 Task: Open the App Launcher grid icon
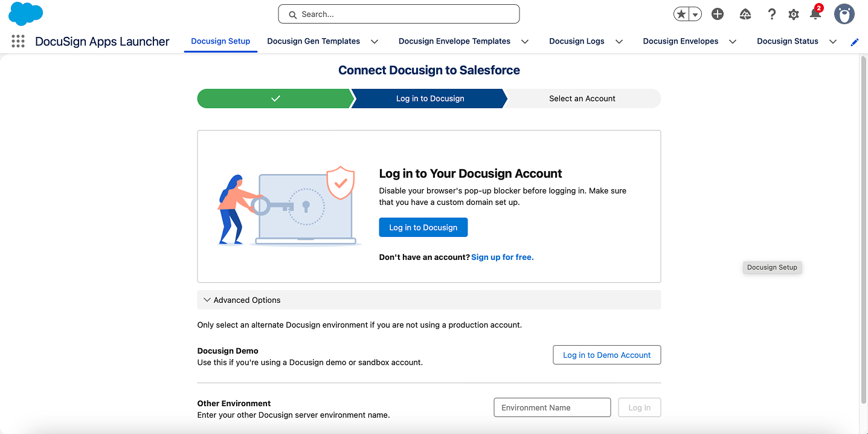click(x=18, y=41)
